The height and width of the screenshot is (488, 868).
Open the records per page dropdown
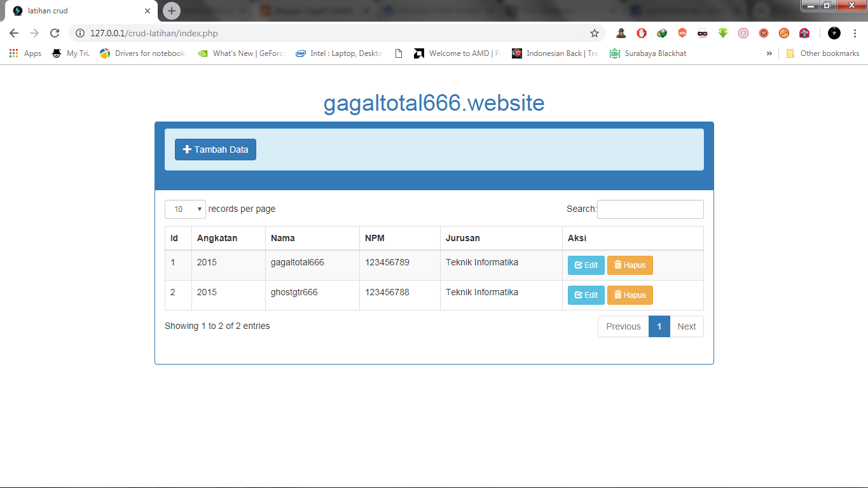(x=185, y=209)
